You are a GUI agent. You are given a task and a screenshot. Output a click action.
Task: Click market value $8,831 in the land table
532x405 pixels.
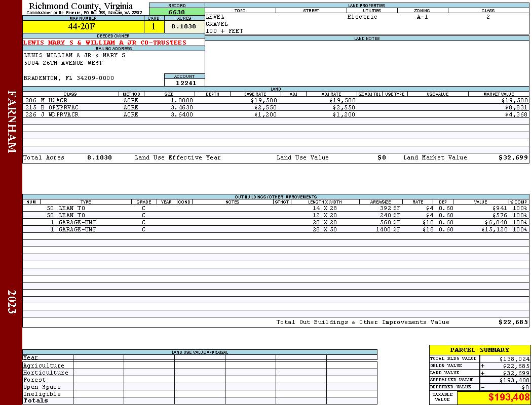click(516, 107)
